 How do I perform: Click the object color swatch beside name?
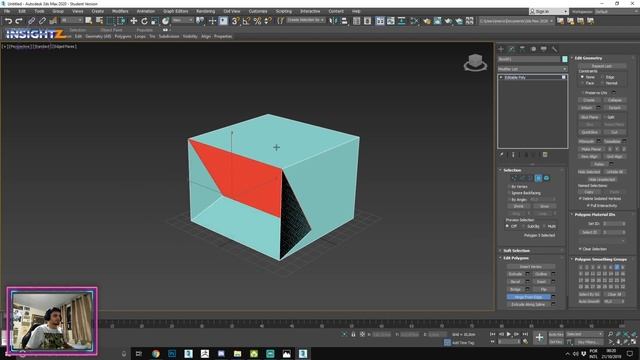[x=564, y=59]
